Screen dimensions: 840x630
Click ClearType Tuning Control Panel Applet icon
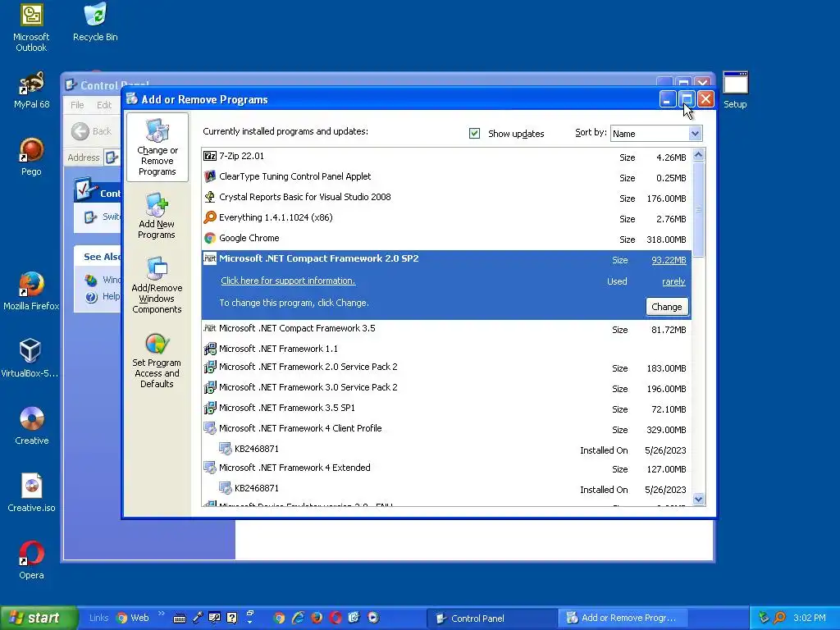210,176
